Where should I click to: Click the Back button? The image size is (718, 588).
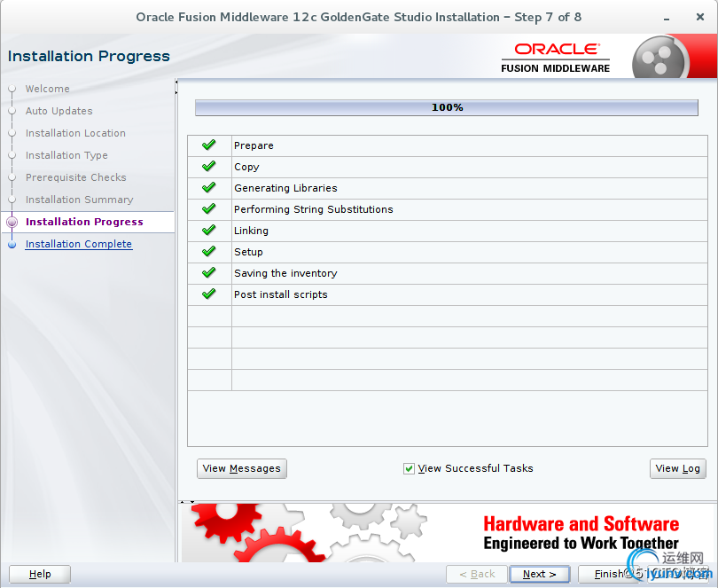pos(477,574)
